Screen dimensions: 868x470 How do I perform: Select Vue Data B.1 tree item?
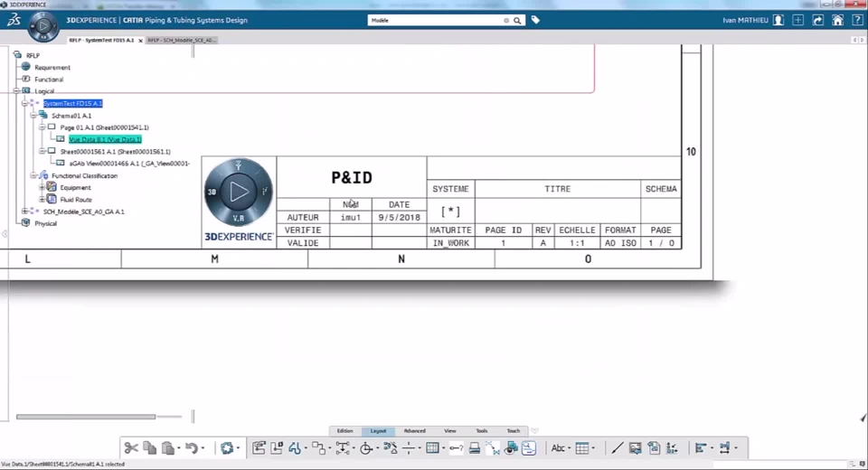pyautogui.click(x=105, y=139)
